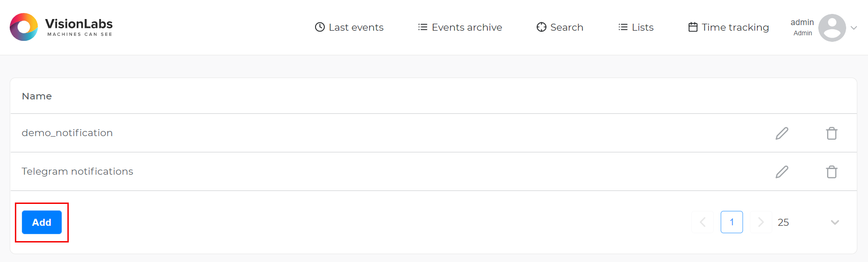The image size is (868, 262).
Task: Click the VisionLabs logo
Action: [61, 27]
